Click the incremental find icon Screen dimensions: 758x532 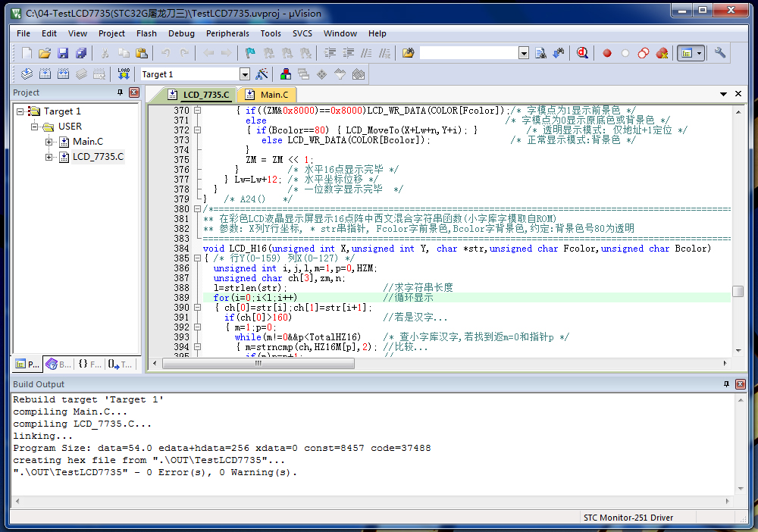point(559,53)
